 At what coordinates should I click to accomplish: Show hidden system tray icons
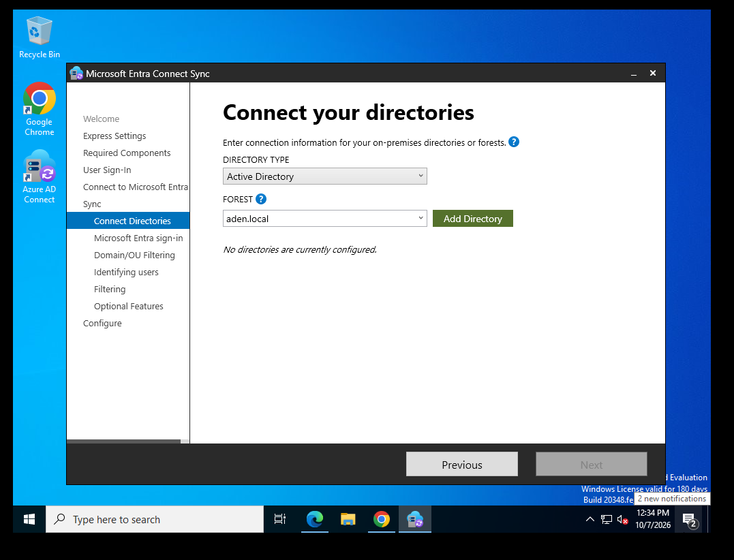pos(590,519)
